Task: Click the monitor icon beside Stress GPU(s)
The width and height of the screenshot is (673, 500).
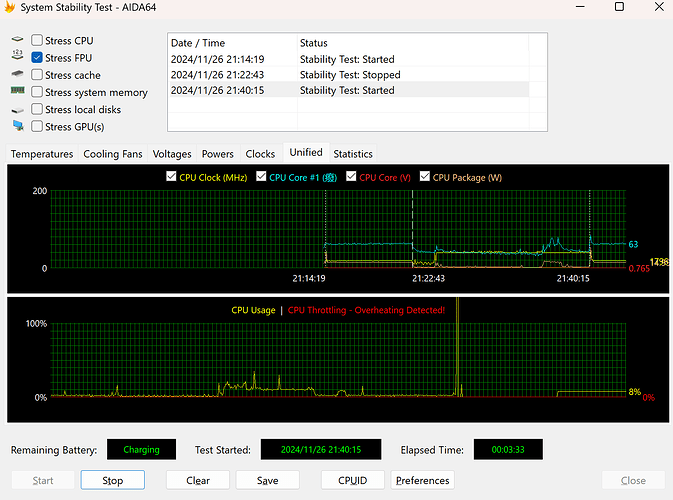Action: (x=17, y=126)
